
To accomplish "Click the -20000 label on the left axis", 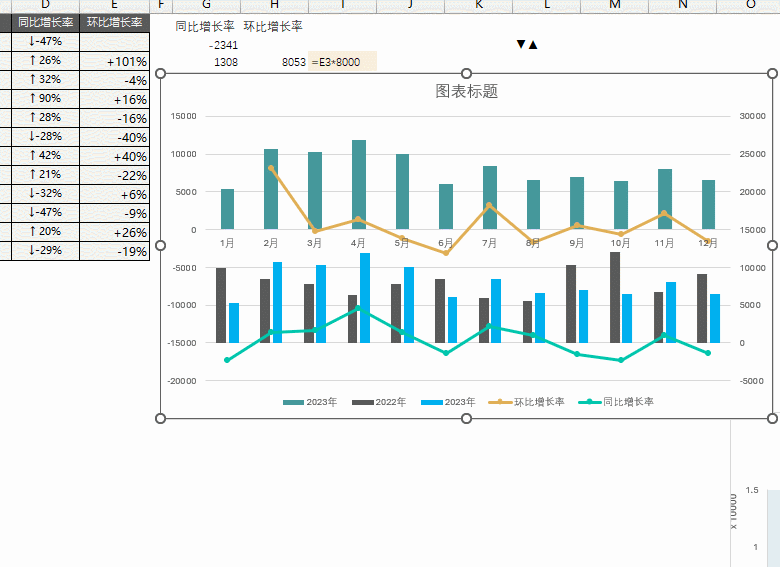I will 184,381.
